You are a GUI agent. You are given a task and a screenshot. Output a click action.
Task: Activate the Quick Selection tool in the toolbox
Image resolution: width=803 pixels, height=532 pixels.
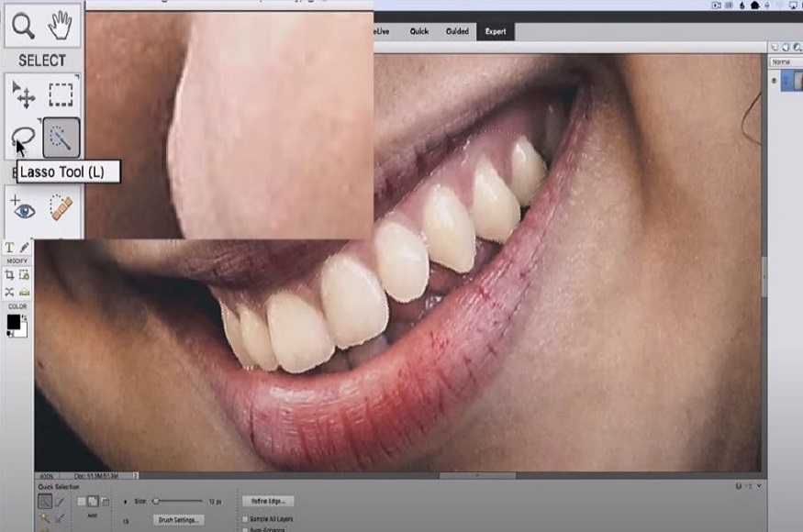pos(61,138)
